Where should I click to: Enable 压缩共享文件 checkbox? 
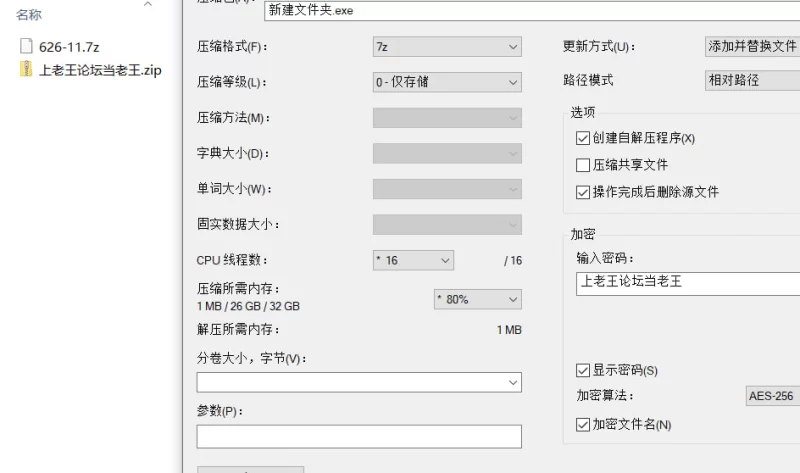[x=583, y=165]
